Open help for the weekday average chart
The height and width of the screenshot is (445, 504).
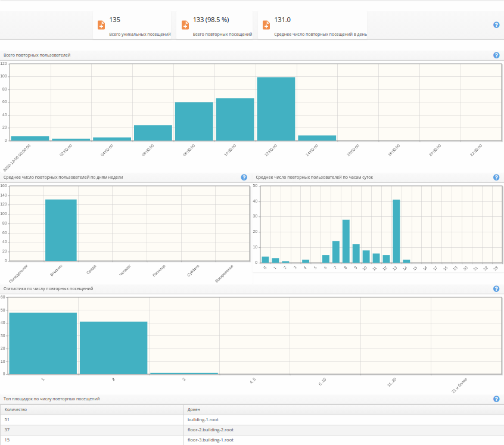click(x=244, y=178)
